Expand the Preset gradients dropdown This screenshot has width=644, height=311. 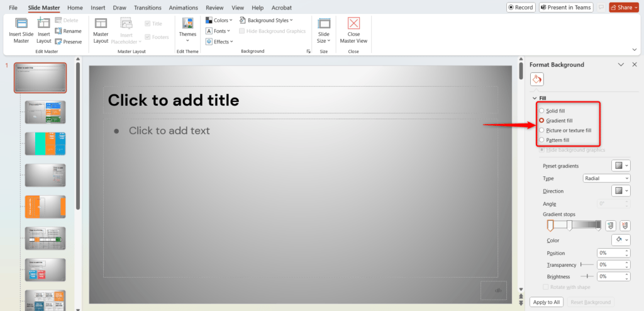(620, 166)
